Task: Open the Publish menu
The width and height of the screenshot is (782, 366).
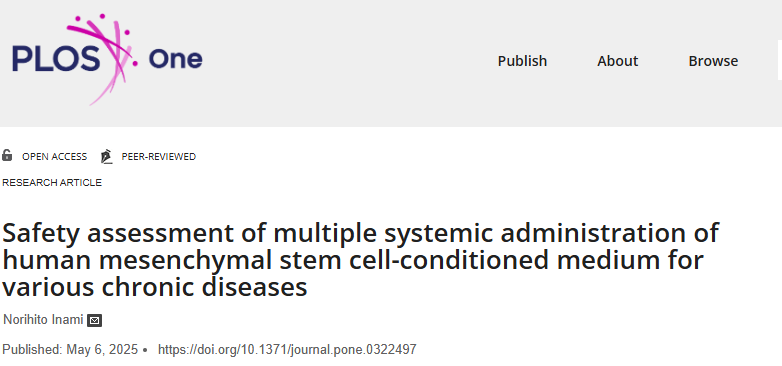Action: [522, 61]
